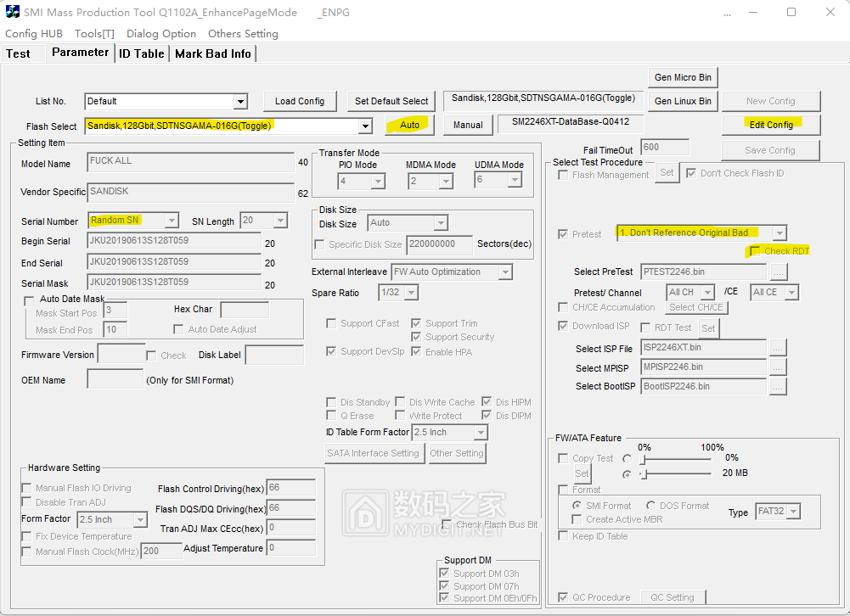Switch to the Test tab
The width and height of the screenshot is (850, 616).
click(19, 53)
